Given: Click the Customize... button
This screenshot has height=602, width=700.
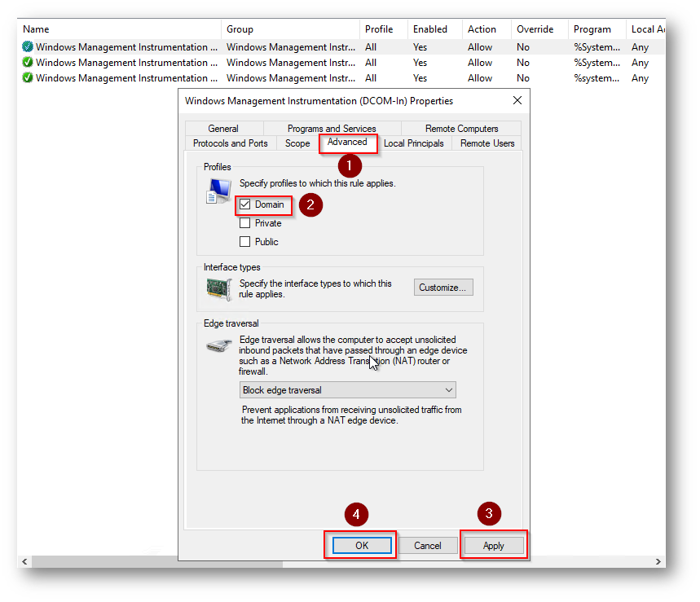Looking at the screenshot, I should coord(443,288).
